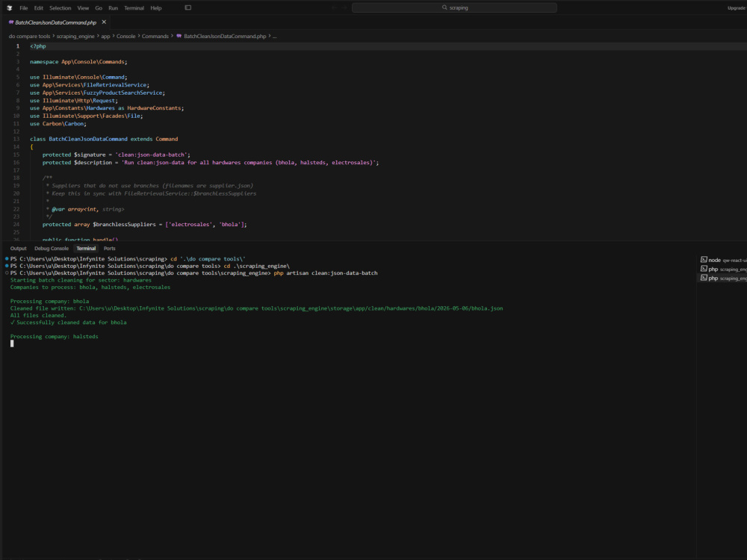Open the 'Commands' breadcrumb segment
Image resolution: width=747 pixels, height=560 pixels.
tap(155, 36)
